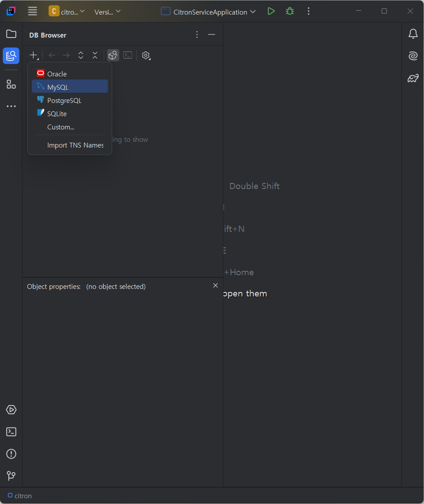The width and height of the screenshot is (424, 504).
Task: Choose Custom... connection option
Action: [x=70, y=127]
